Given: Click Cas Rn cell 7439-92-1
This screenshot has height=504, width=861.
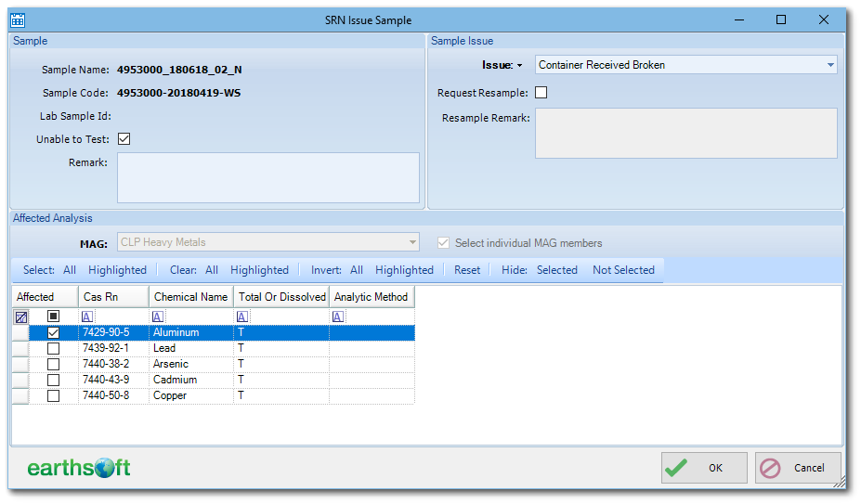Looking at the screenshot, I should (113, 348).
